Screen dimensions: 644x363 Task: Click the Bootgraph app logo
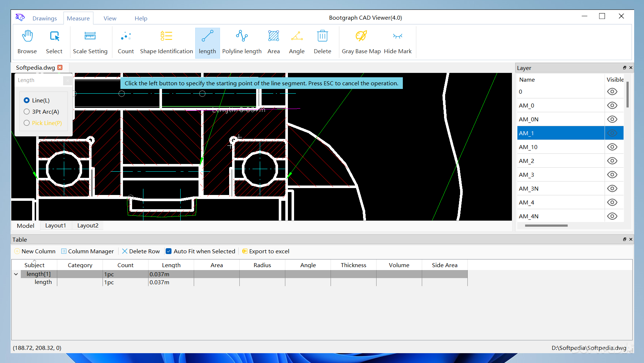tap(20, 17)
